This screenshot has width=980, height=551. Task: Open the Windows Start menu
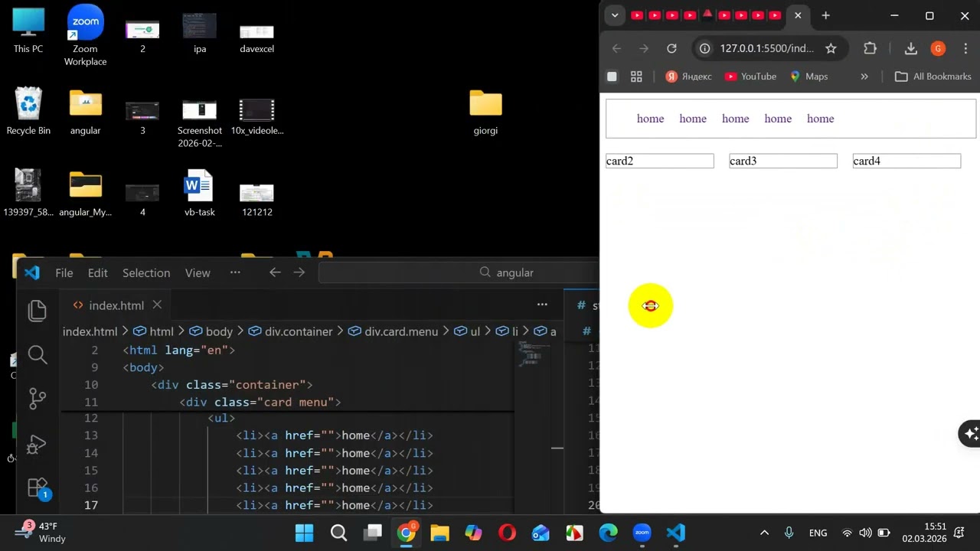click(304, 533)
